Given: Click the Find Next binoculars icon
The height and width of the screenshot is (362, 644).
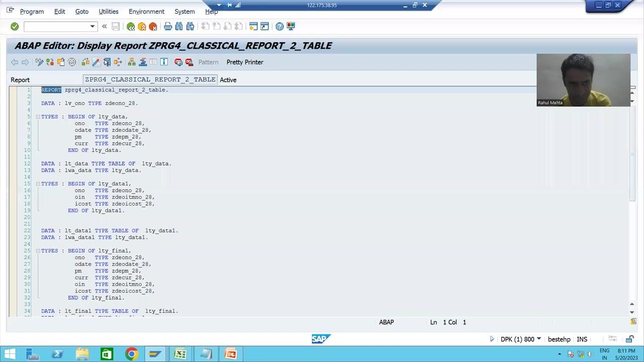Looking at the screenshot, I should click(x=190, y=26).
